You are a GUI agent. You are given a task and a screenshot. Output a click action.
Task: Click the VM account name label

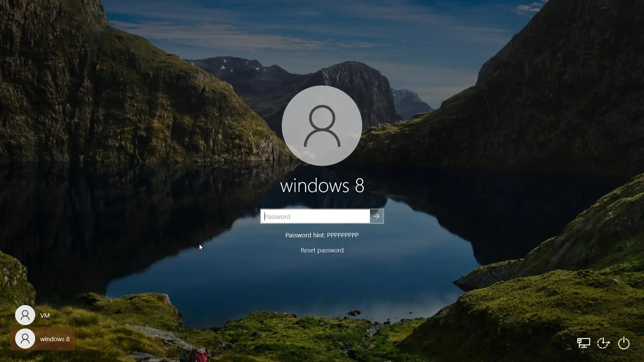[x=45, y=316]
